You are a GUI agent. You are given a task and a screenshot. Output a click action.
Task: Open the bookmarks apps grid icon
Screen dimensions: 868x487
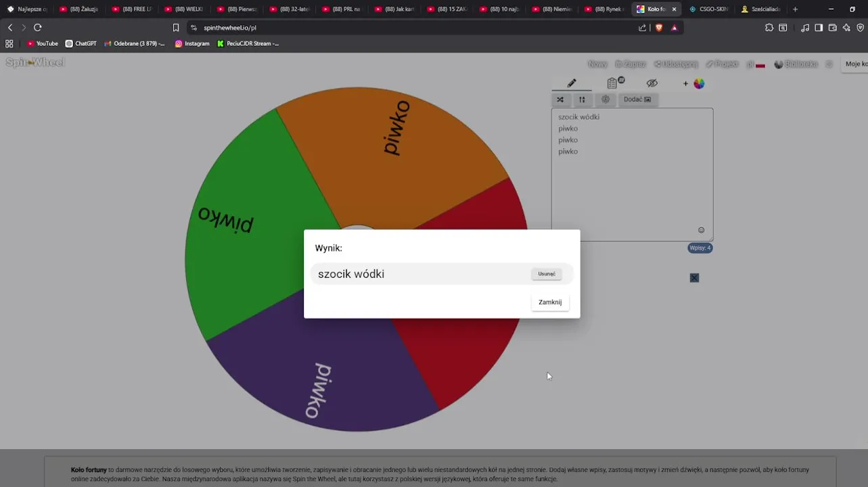coord(9,43)
